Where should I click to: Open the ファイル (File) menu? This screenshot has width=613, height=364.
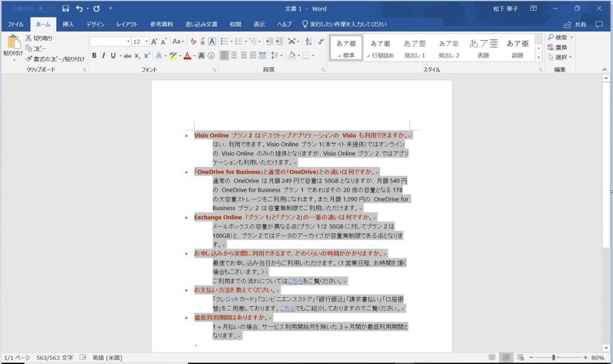tap(15, 25)
